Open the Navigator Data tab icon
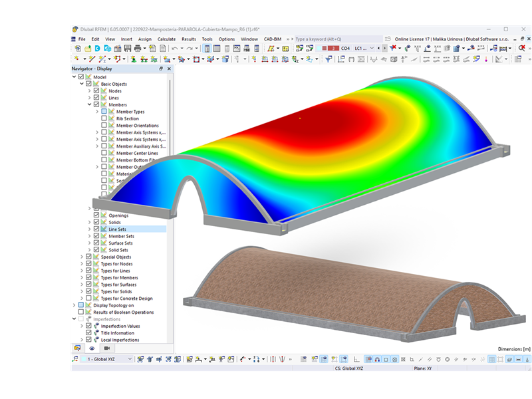532x399 pixels. click(x=77, y=348)
